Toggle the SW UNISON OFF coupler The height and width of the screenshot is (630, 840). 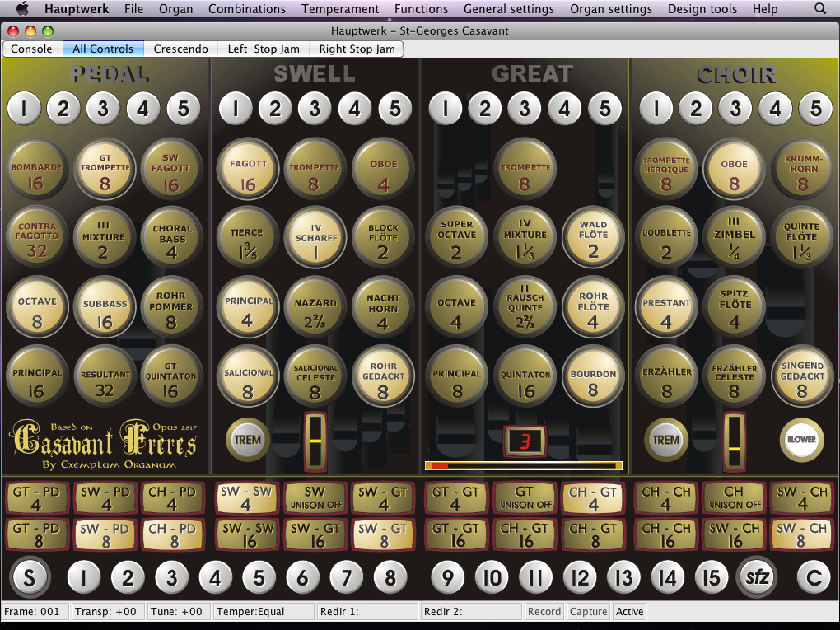click(315, 497)
